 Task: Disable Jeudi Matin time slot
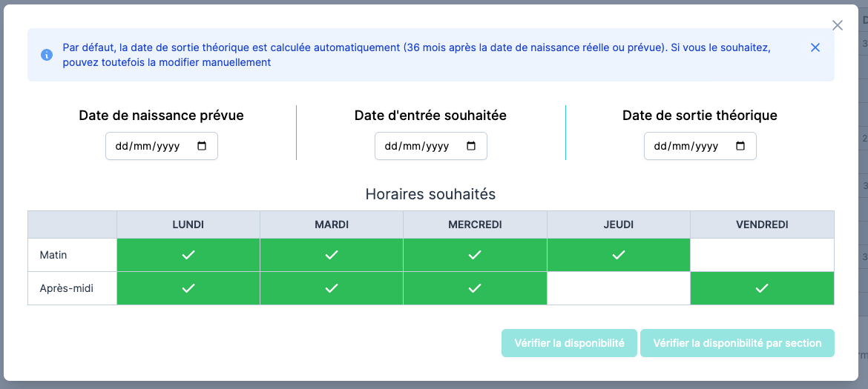(x=619, y=255)
